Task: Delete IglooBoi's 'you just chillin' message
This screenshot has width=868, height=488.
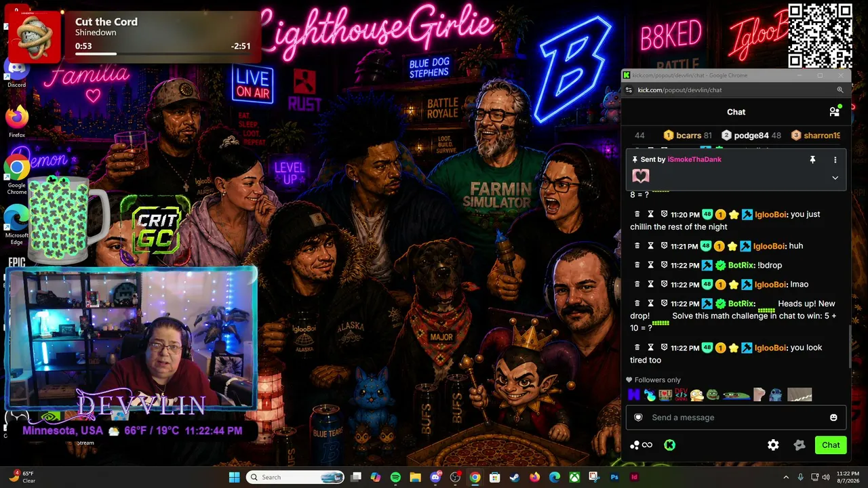Action: (637, 214)
